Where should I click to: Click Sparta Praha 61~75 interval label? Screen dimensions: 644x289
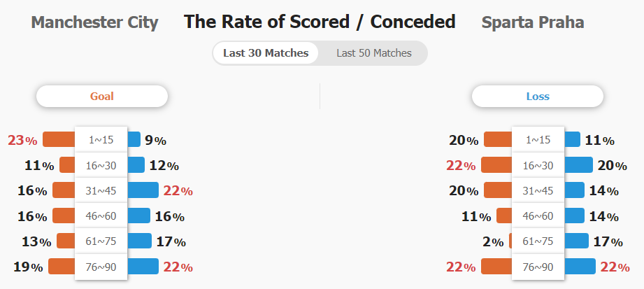pyautogui.click(x=538, y=241)
